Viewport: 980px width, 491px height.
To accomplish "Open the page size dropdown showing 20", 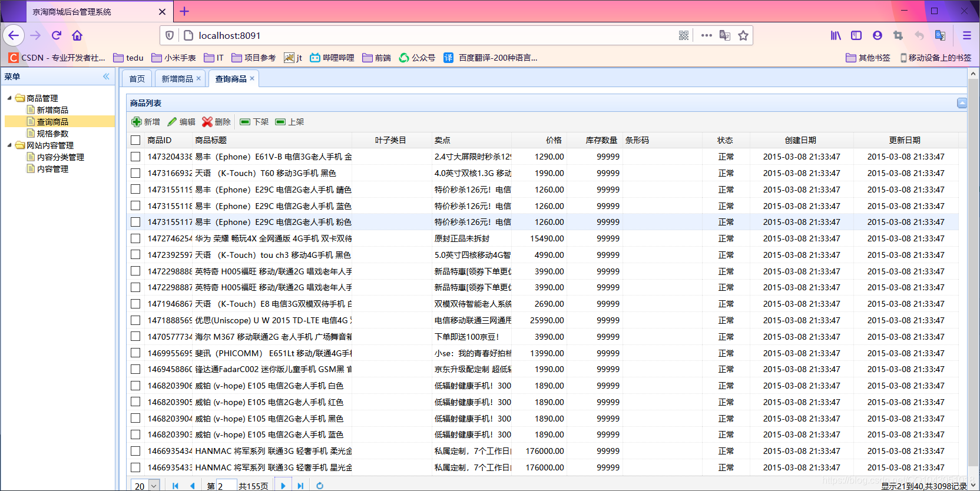I will (154, 486).
